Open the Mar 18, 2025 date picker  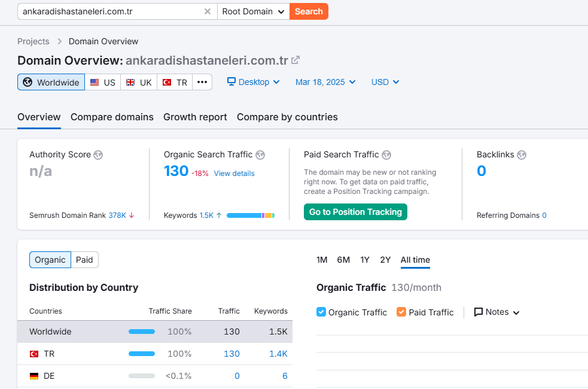(x=325, y=82)
